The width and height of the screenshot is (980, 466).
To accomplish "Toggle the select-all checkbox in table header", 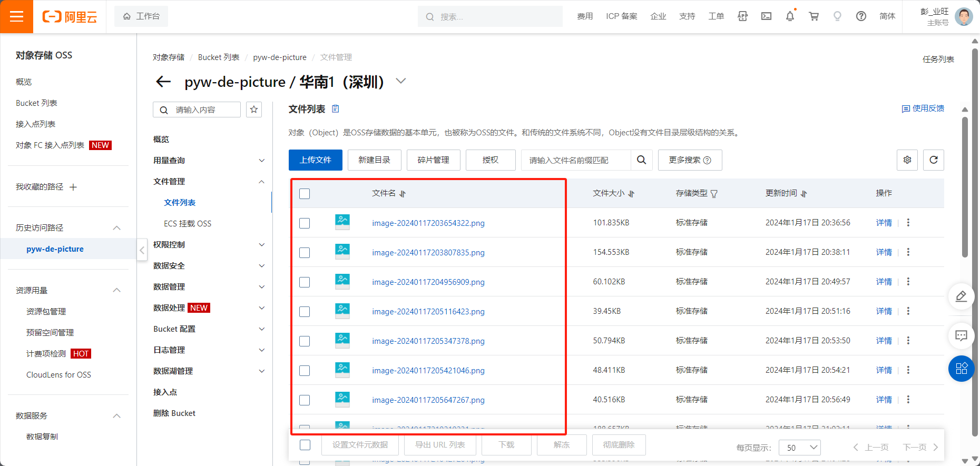I will tap(305, 194).
